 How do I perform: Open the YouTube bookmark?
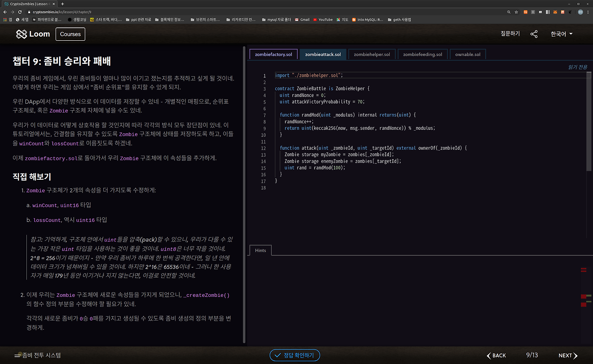point(323,19)
